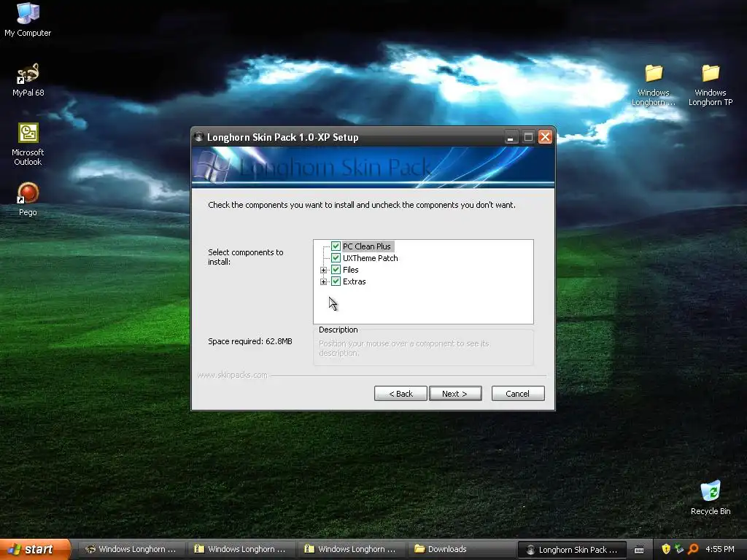Toggle the Extras component checkbox
The image size is (747, 560).
[x=336, y=281]
